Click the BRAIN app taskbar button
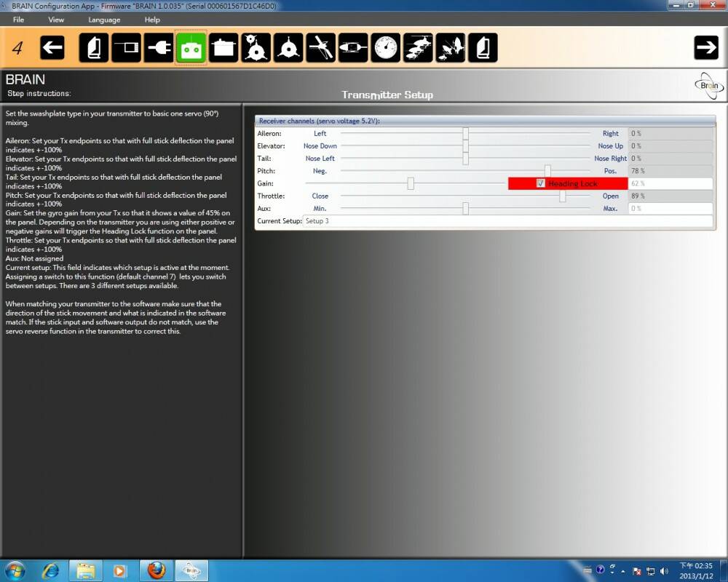The width and height of the screenshot is (728, 582). tap(191, 570)
